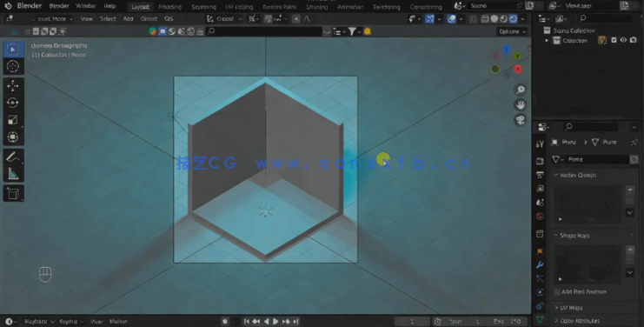Select the 3D Cursor tool
Screen dimensions: 644x327
click(x=13, y=66)
